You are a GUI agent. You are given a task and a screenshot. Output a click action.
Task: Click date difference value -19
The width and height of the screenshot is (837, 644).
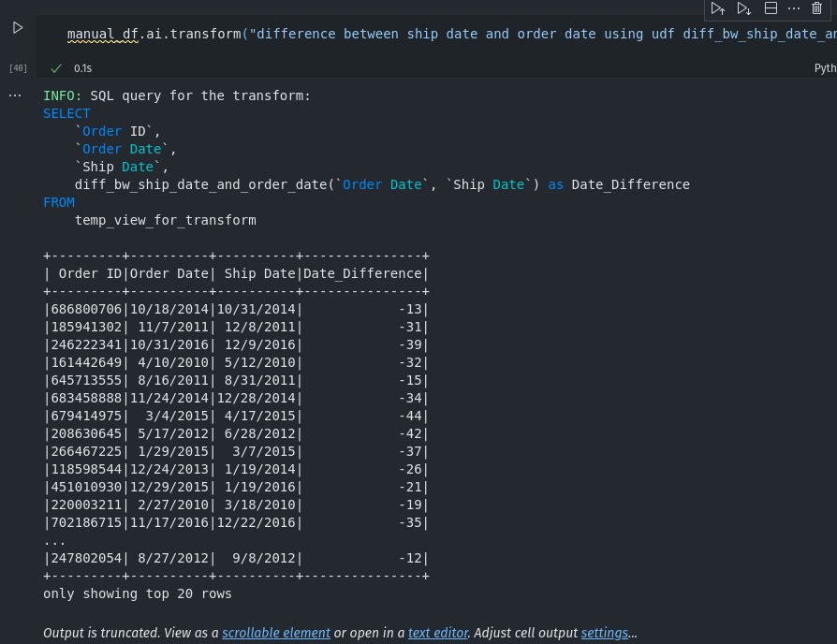tap(410, 505)
